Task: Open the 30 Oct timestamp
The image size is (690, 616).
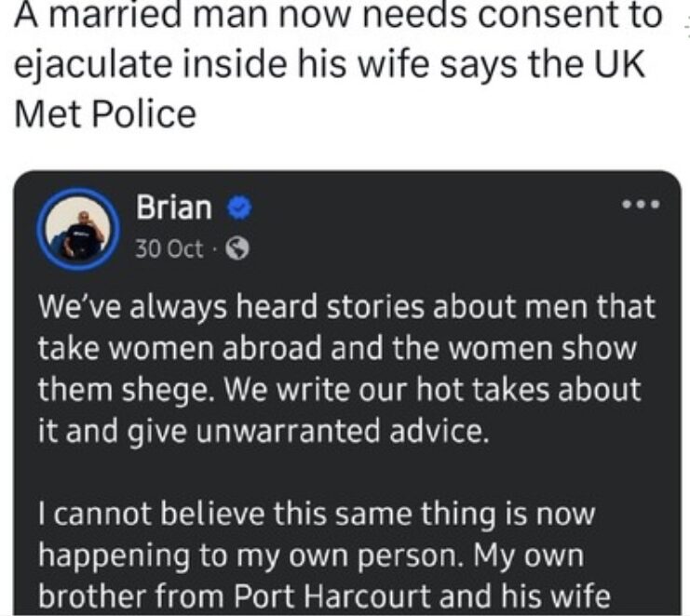Action: (169, 249)
